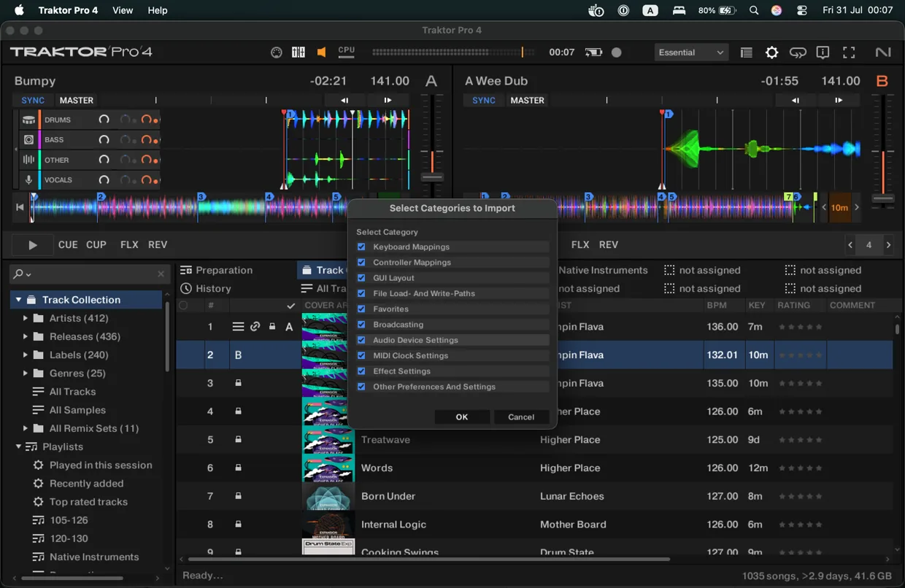Screen dimensions: 905x588
Task: Uncheck Effect Settings checkbox
Action: 361,371
